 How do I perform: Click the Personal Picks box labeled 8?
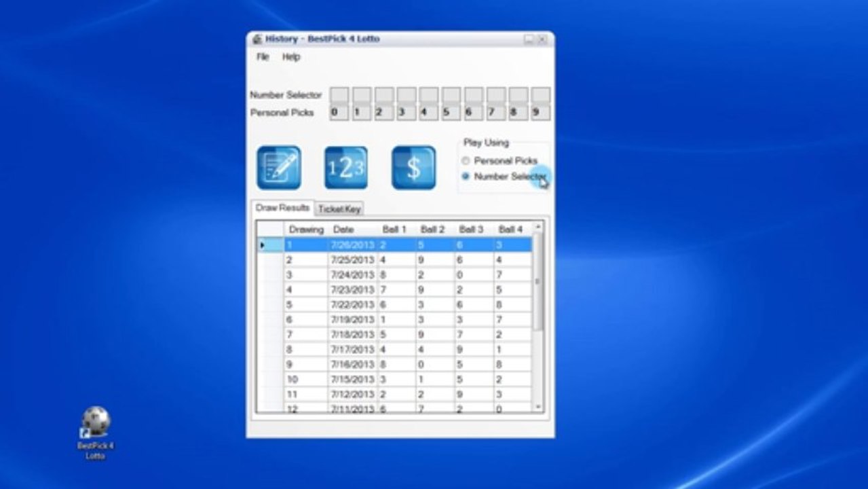point(518,112)
